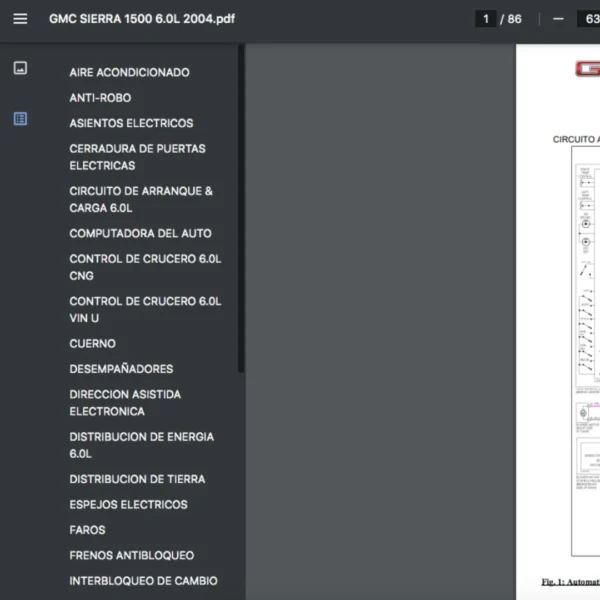600x600 pixels.
Task: Jump to FAROS section
Action: click(87, 530)
